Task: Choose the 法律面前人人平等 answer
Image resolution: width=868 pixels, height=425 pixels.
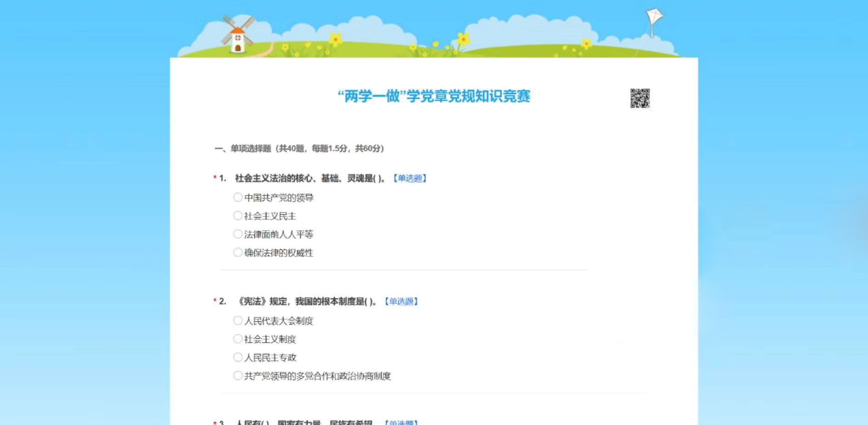Action: tap(238, 234)
